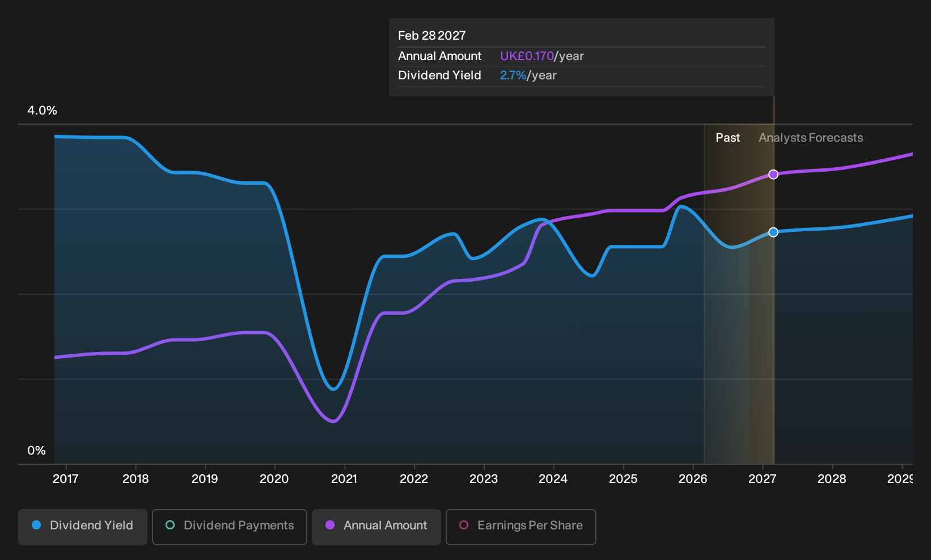Click the 2026 x-axis label
Screen dimensions: 931x560
[x=693, y=479]
